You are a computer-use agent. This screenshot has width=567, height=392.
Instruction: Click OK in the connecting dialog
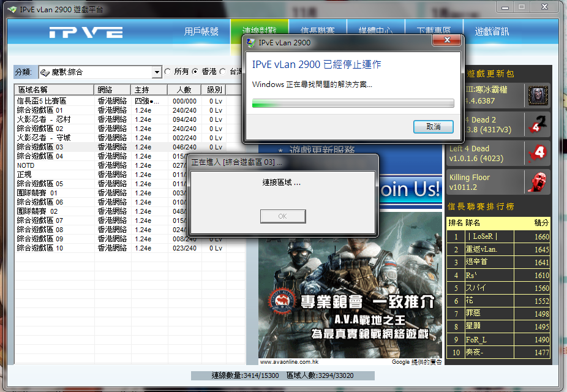click(282, 216)
